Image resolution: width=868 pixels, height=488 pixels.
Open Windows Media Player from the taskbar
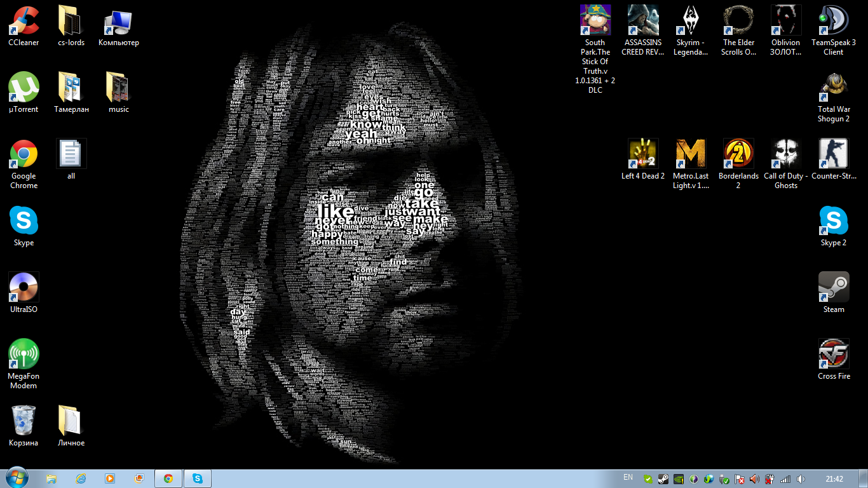110,478
